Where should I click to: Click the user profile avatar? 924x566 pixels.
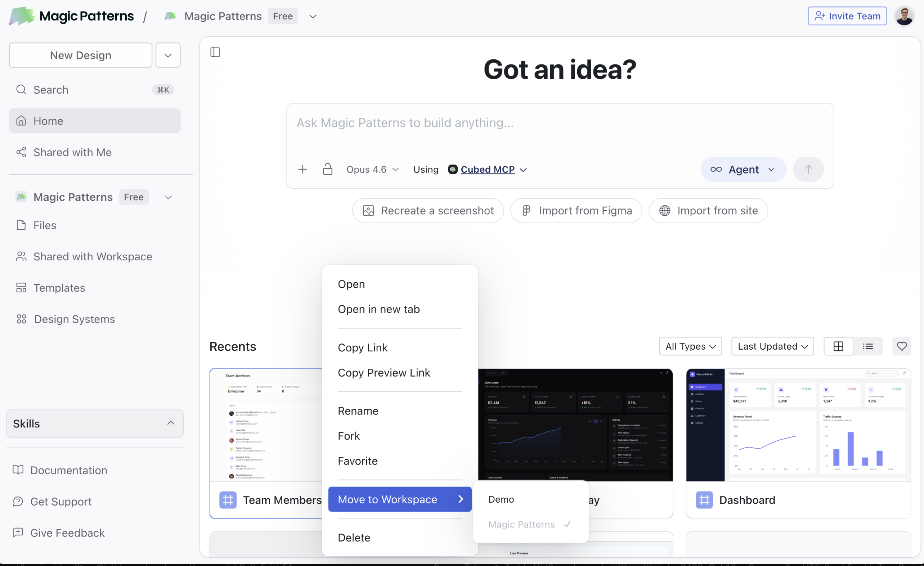coord(904,16)
